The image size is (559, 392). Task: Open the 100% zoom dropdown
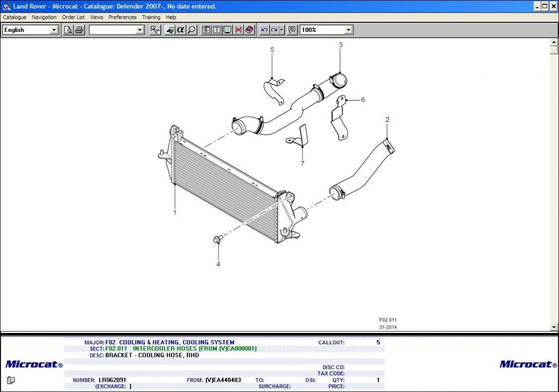pos(349,30)
